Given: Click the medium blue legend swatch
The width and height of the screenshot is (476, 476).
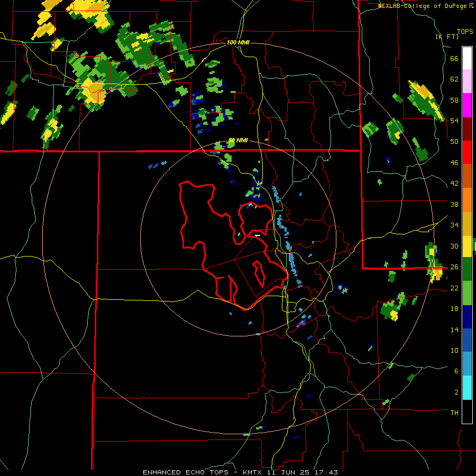Looking at the screenshot, I should tap(467, 340).
